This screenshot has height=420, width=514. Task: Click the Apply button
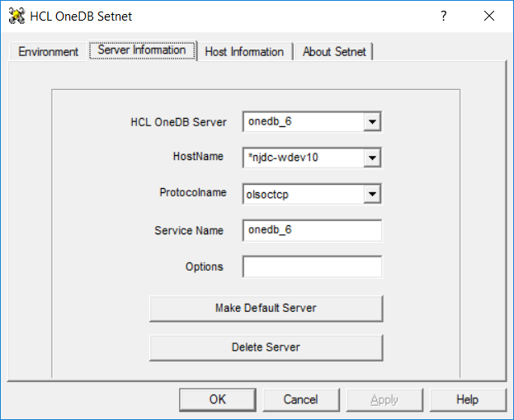[384, 399]
